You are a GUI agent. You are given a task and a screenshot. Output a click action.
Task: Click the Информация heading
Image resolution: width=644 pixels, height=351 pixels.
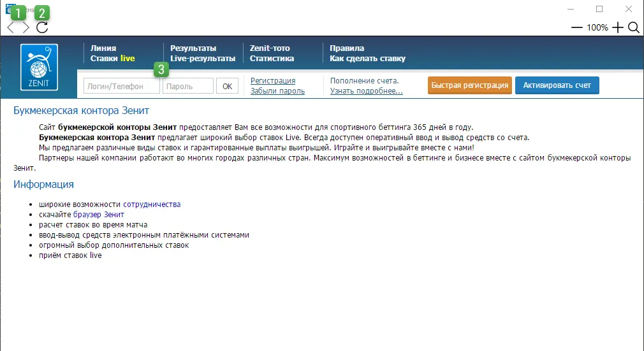tap(43, 184)
